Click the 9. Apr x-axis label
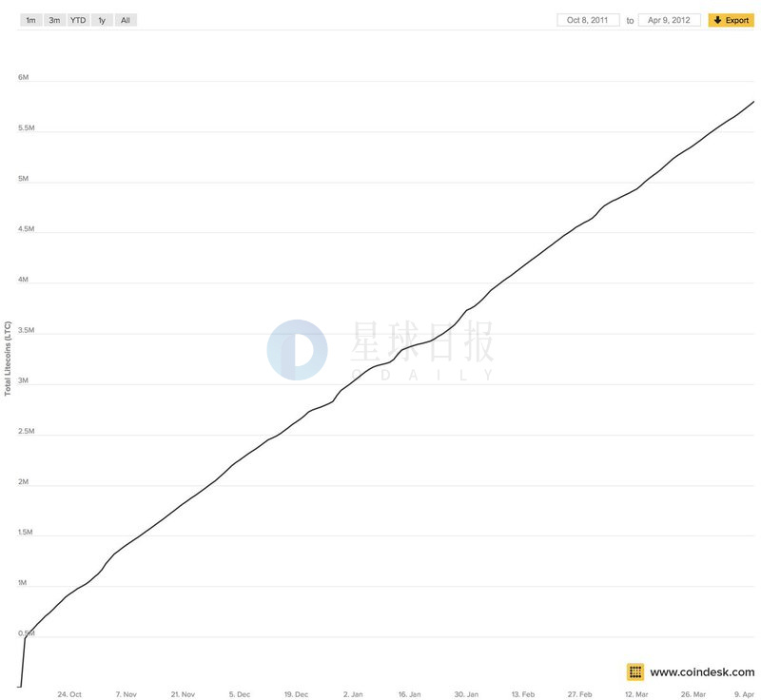 click(744, 694)
